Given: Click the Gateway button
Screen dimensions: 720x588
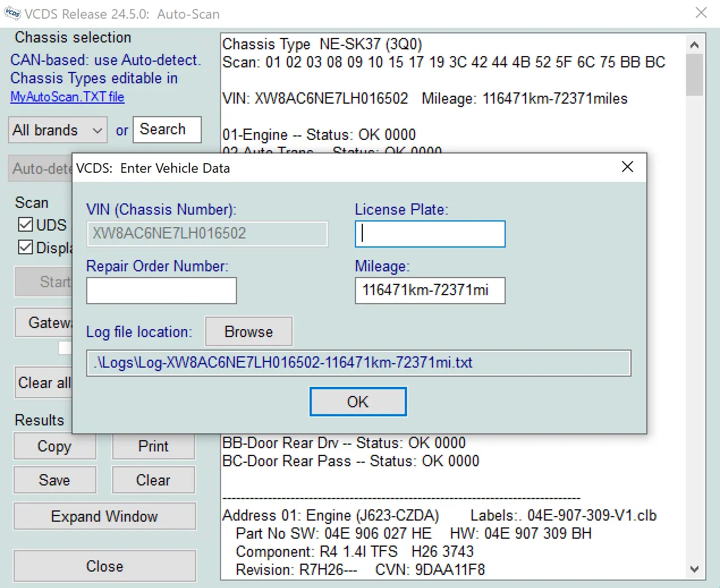Looking at the screenshot, I should click(44, 323).
